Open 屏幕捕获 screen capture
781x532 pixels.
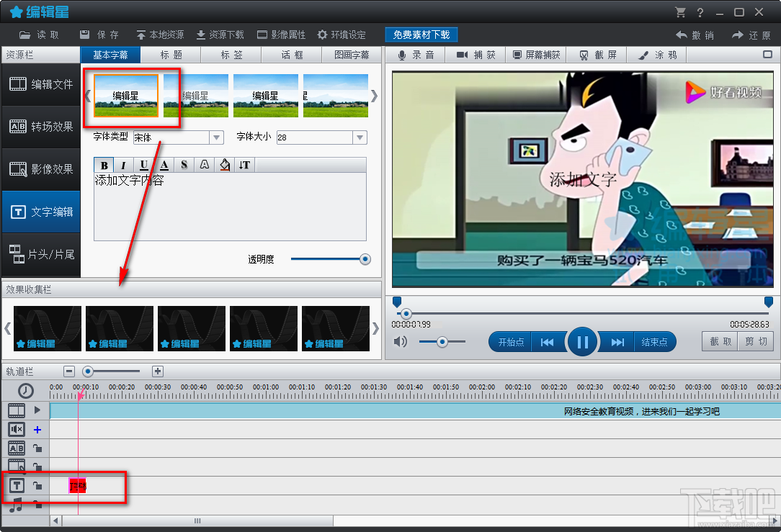coord(537,55)
